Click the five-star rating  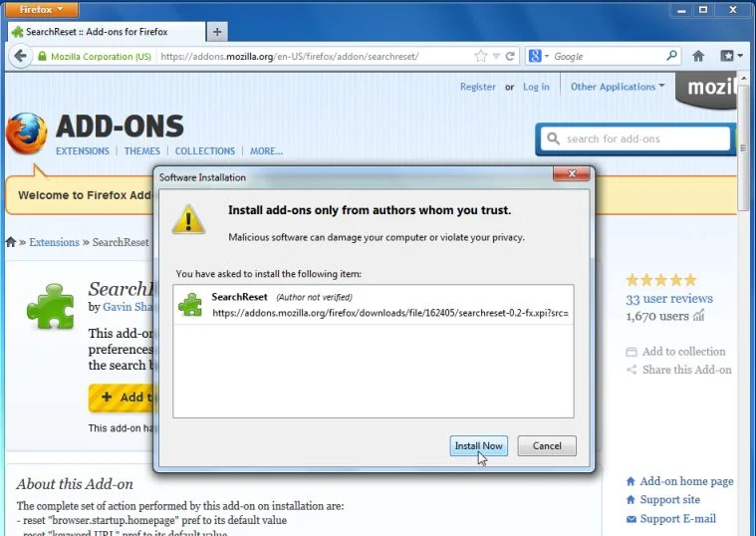point(661,280)
